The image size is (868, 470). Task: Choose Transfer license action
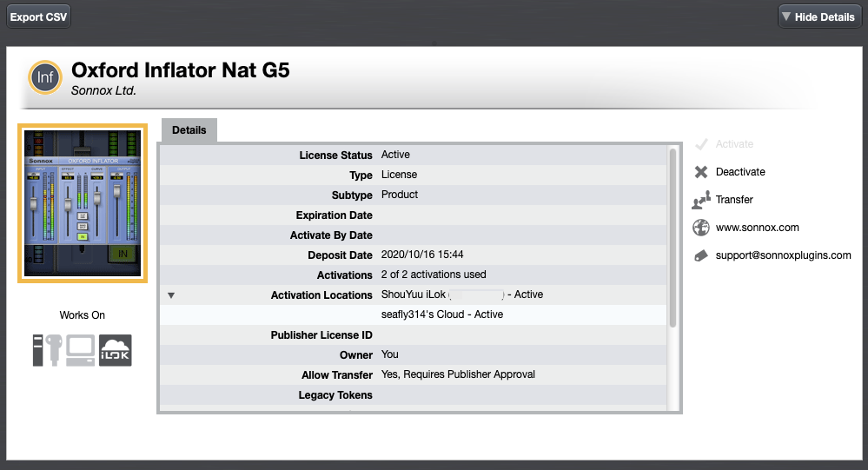click(734, 199)
